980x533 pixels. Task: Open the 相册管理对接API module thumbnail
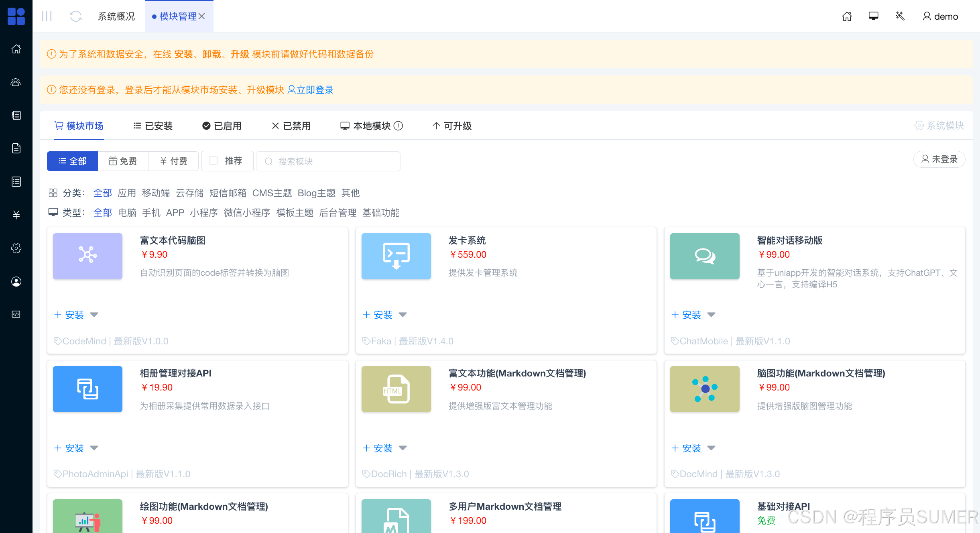pyautogui.click(x=87, y=389)
